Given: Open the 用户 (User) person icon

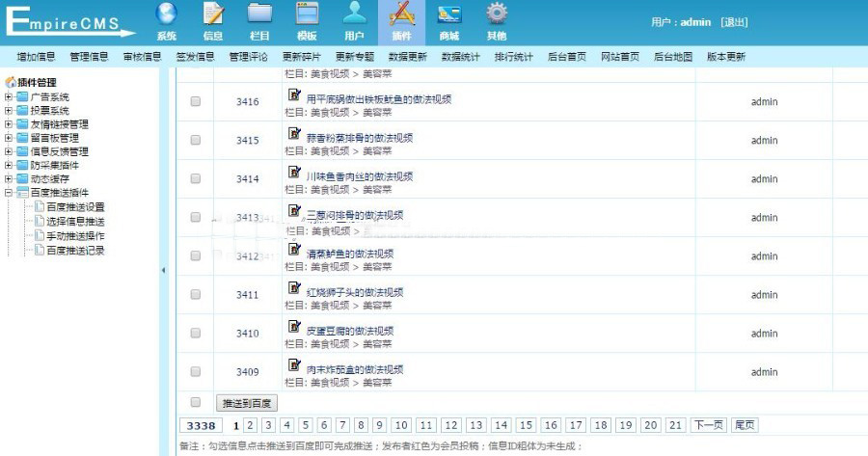Looking at the screenshot, I should click(x=354, y=14).
